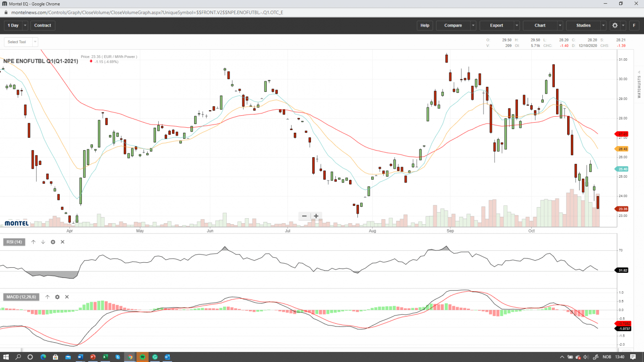Open the Compare menu
This screenshot has width=644, height=362.
453,25
